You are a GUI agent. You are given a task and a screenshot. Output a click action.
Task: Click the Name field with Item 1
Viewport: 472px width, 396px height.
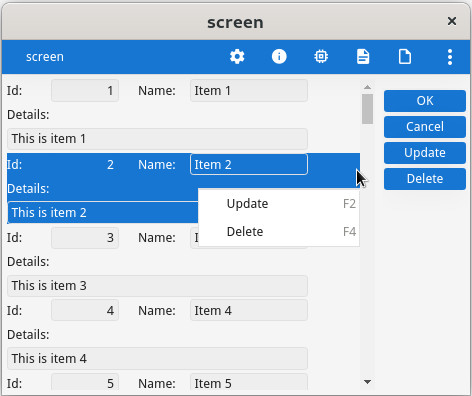coord(249,91)
